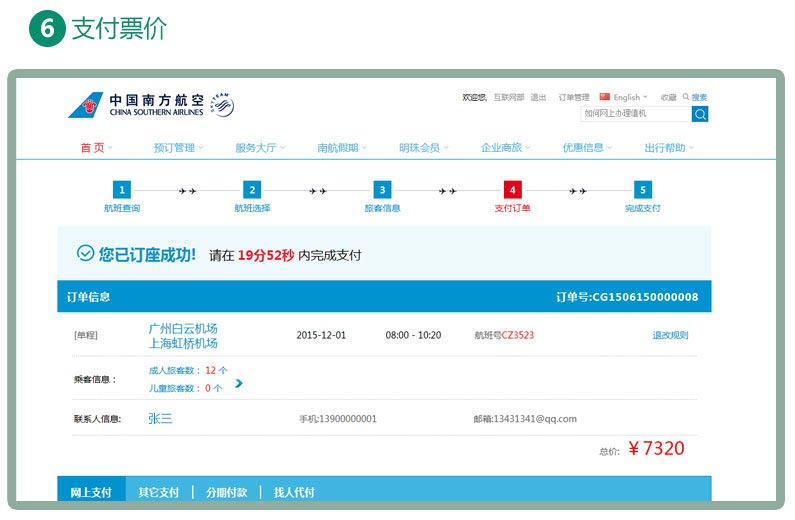Click the blue magnifier search button
The width and height of the screenshot is (795, 520).
click(x=700, y=114)
